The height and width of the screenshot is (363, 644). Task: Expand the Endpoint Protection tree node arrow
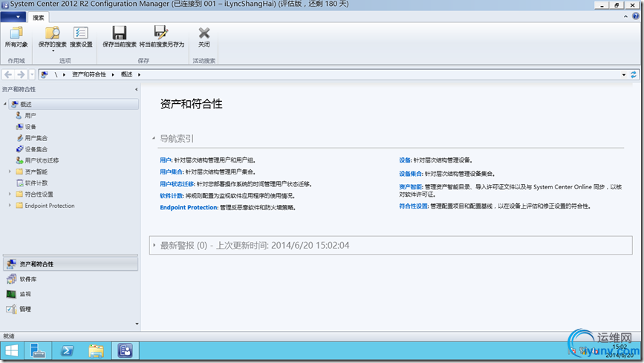(x=10, y=206)
